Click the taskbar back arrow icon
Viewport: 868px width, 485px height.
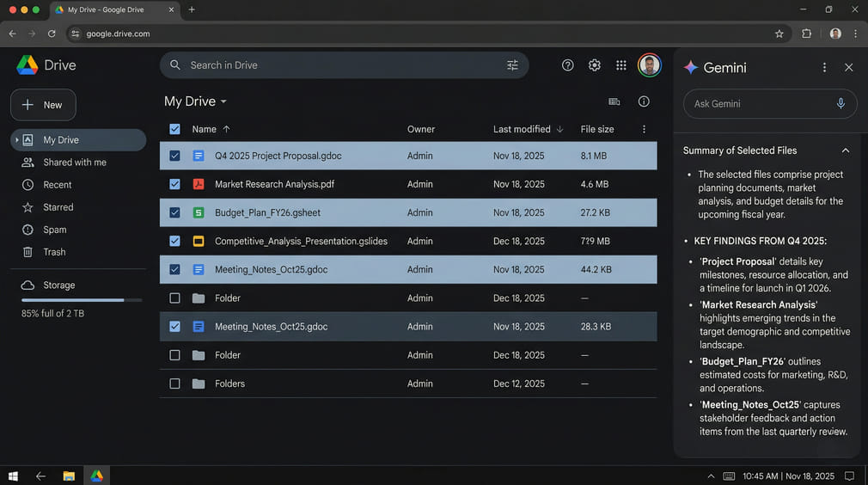(x=41, y=476)
